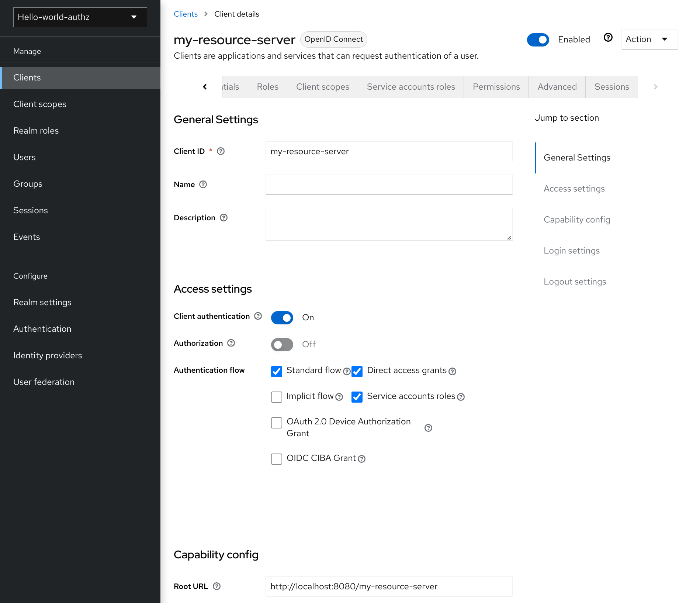Disable the Client authentication toggle
Viewport: 700px width, 603px height.
[282, 317]
